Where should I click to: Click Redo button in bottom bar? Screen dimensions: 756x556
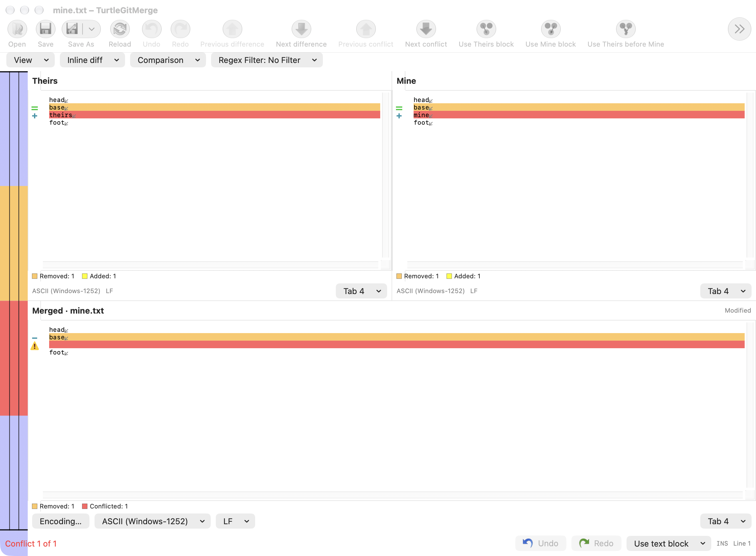(x=596, y=543)
